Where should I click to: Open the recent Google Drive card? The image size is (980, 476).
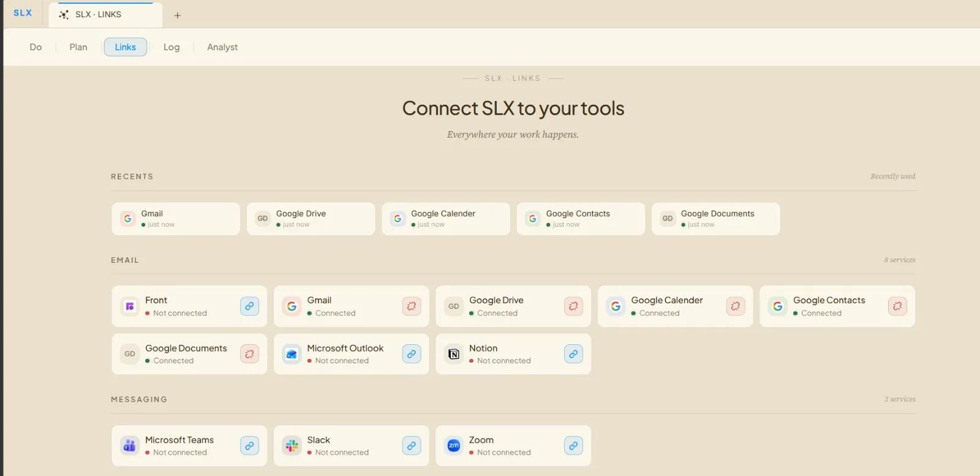point(311,219)
